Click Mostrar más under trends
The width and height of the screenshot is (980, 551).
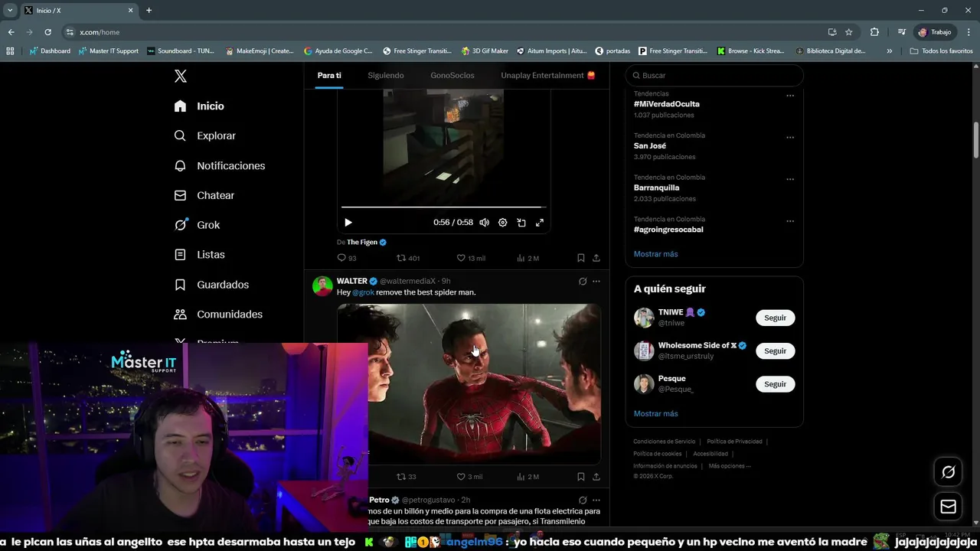click(x=655, y=254)
